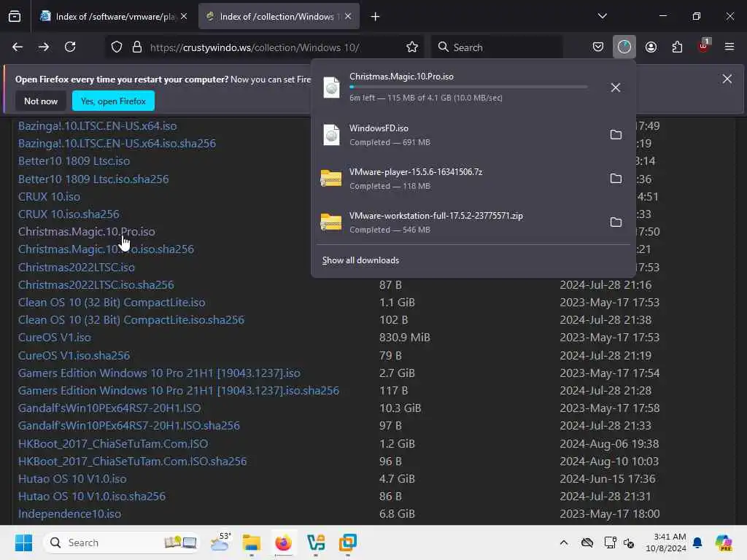Download CRUX 10.iso
This screenshot has width=747, height=560.
(49, 197)
